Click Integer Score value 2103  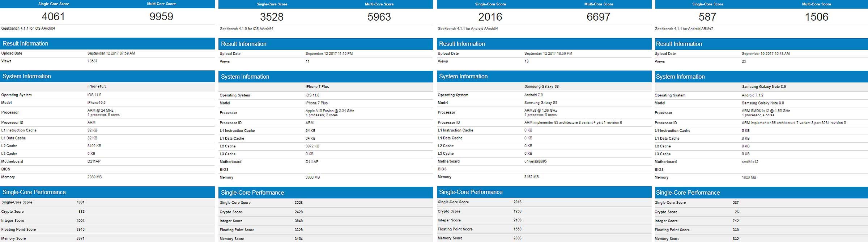[517, 220]
